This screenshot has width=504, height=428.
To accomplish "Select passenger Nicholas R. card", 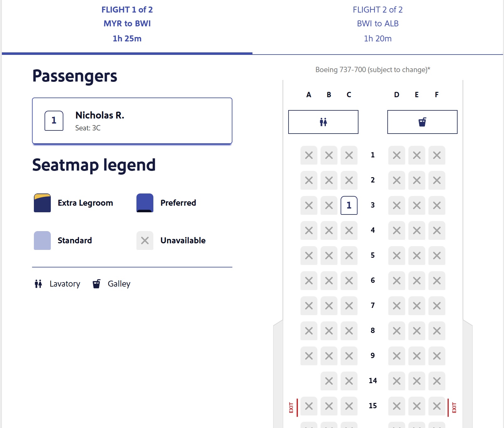I will [x=132, y=121].
